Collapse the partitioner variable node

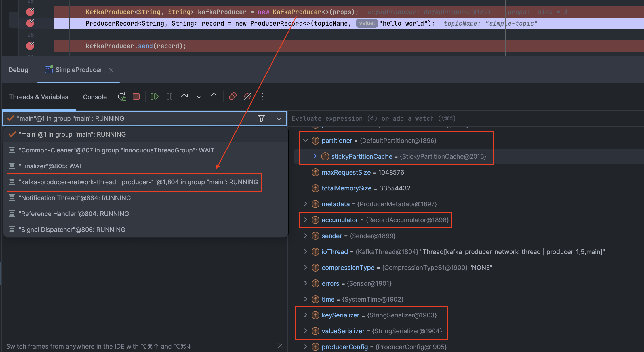(306, 141)
